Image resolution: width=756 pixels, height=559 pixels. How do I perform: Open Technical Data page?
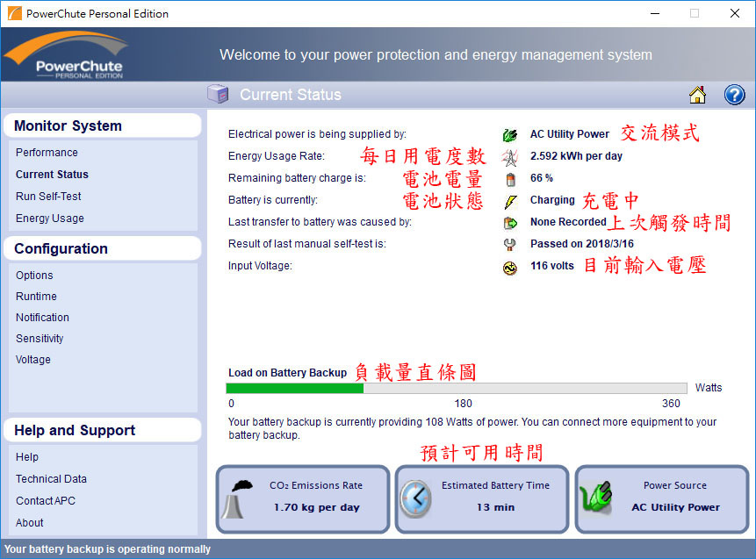point(51,479)
